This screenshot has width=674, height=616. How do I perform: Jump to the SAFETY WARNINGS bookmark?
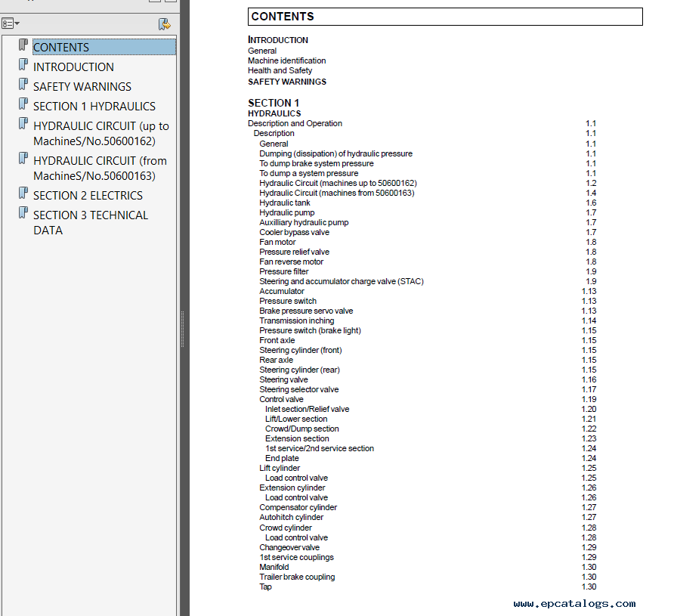(x=82, y=87)
